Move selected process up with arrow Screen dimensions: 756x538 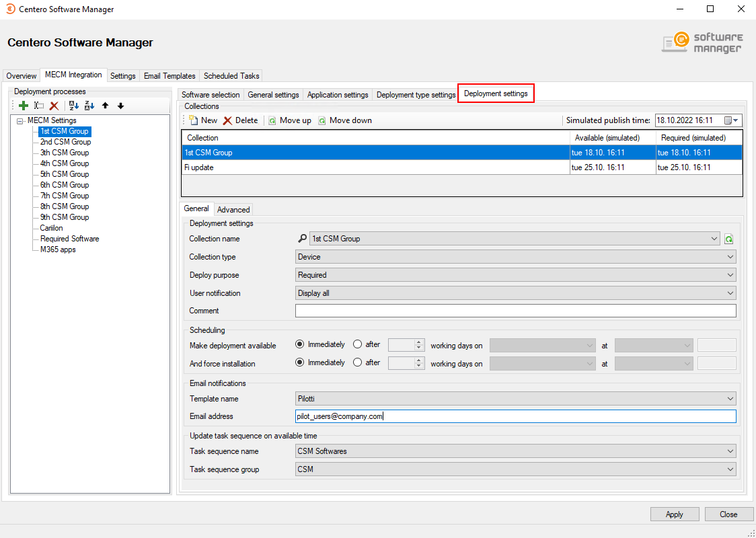click(x=106, y=106)
